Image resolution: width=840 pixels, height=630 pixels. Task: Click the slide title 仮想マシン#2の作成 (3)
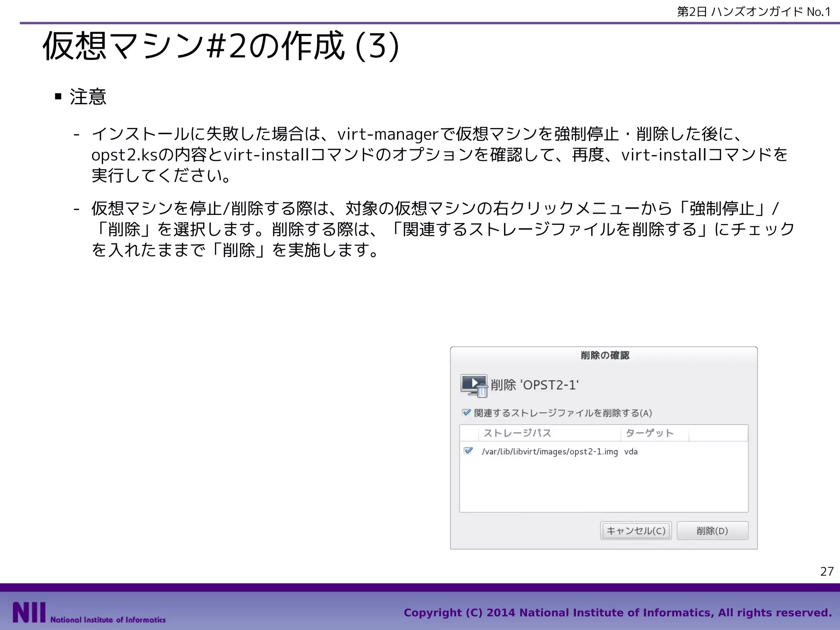(x=221, y=46)
